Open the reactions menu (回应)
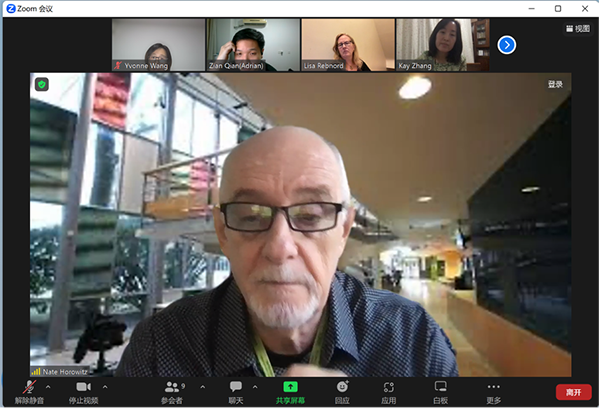 [342, 390]
